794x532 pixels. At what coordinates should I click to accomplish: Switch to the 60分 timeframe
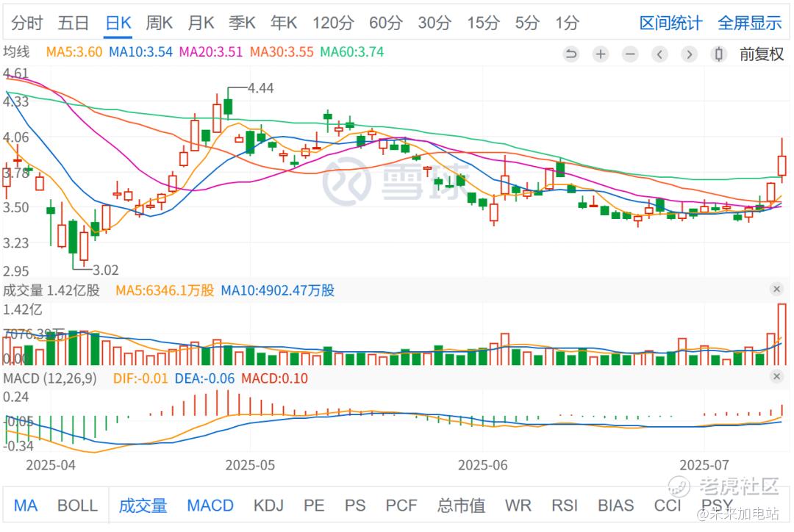385,23
